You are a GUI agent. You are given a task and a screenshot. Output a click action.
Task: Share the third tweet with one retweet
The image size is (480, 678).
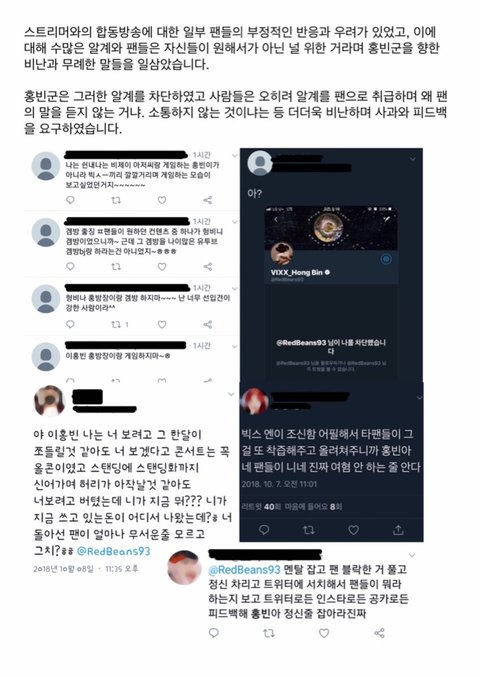(208, 324)
